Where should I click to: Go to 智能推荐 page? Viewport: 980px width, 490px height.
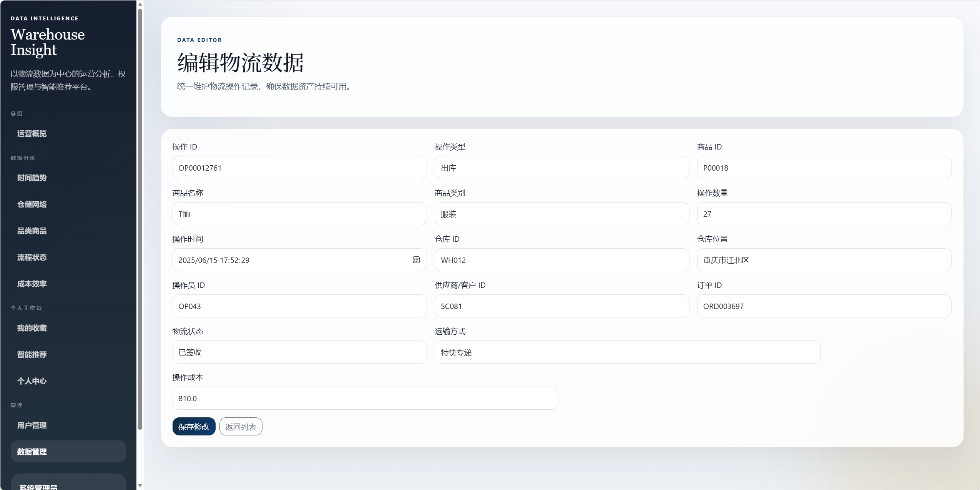point(32,354)
